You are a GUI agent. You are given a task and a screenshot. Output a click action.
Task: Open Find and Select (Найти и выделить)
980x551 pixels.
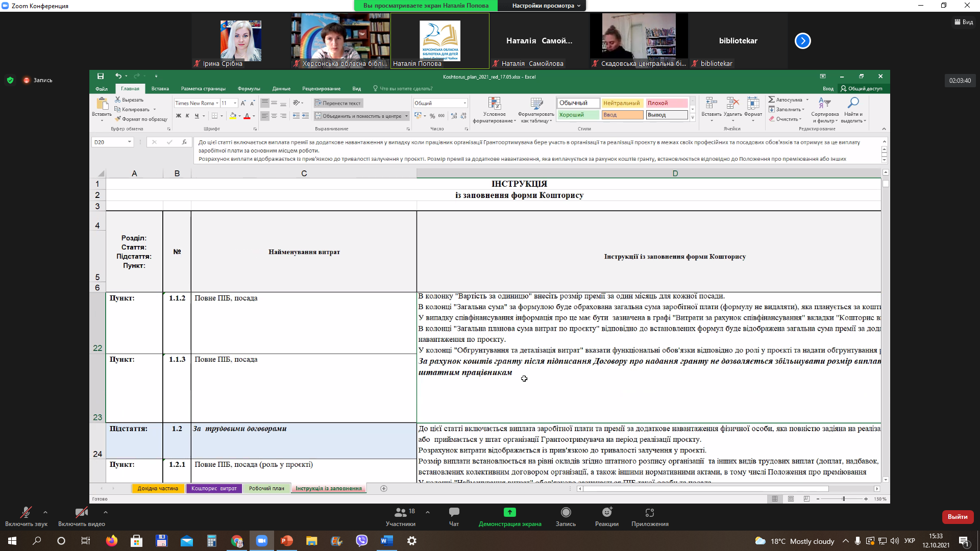tap(853, 110)
